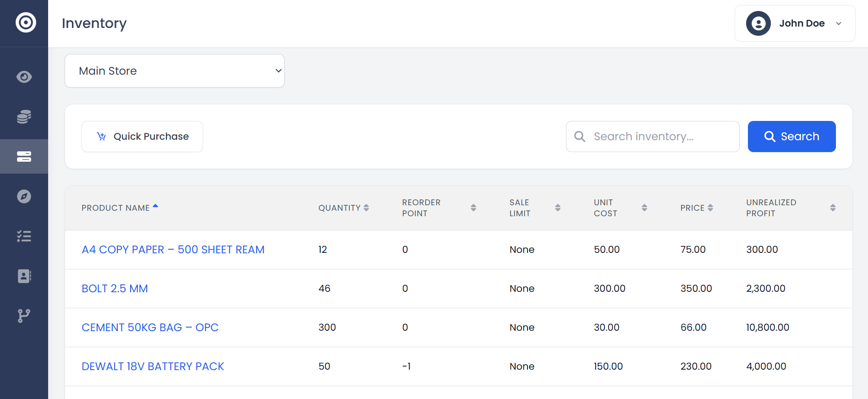
Task: Open the contacts book icon in sidebar
Action: pyautogui.click(x=24, y=276)
